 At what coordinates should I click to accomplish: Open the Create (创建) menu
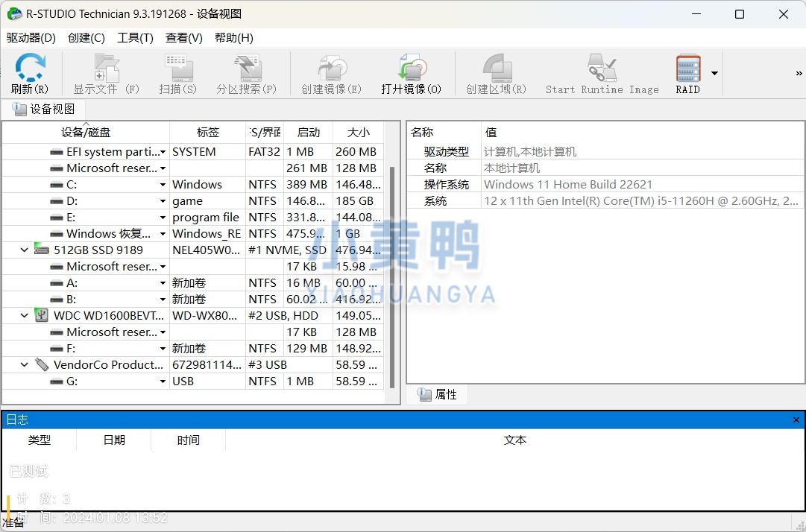pos(86,38)
